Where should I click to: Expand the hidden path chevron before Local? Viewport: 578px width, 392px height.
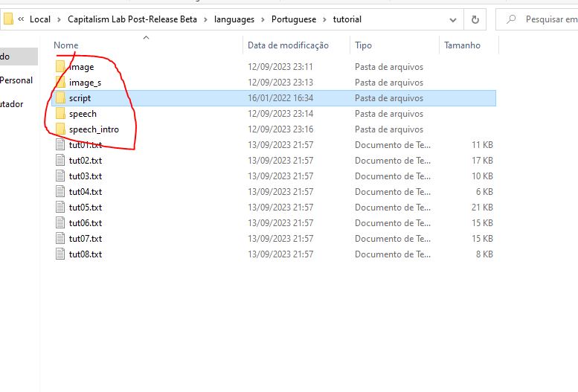click(x=21, y=19)
